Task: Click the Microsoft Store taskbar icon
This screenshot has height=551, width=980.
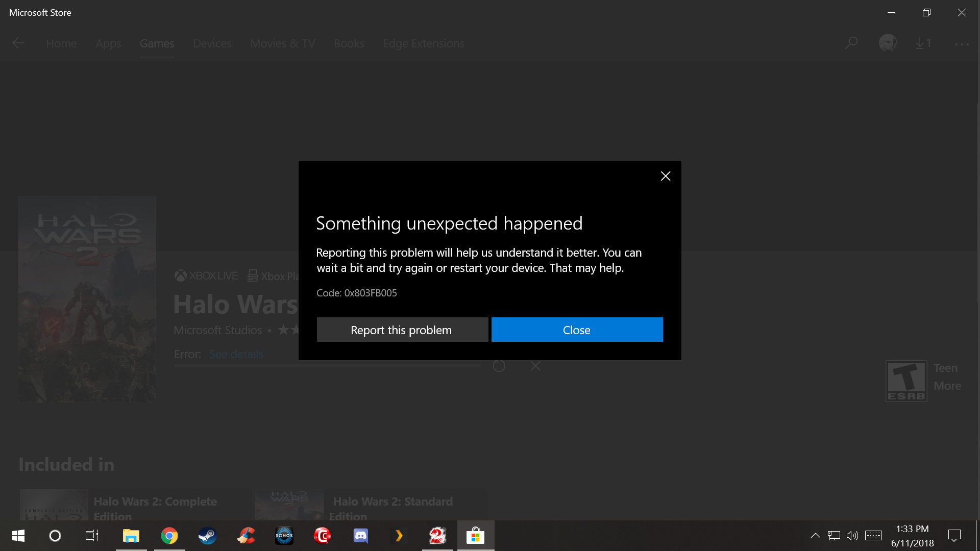Action: coord(476,536)
